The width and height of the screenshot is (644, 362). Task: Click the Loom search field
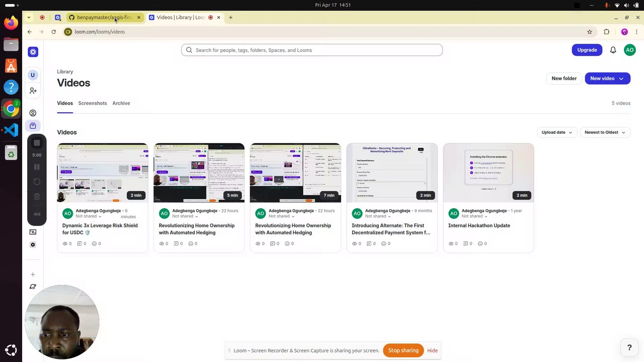point(312,50)
